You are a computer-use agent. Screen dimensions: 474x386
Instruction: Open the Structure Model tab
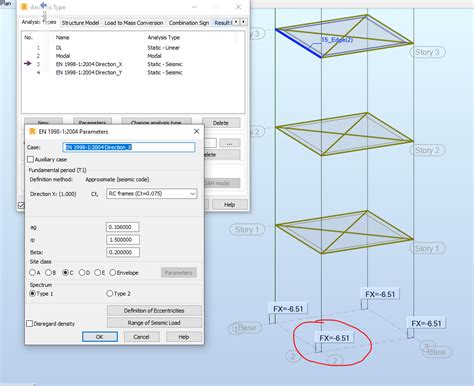click(x=80, y=23)
